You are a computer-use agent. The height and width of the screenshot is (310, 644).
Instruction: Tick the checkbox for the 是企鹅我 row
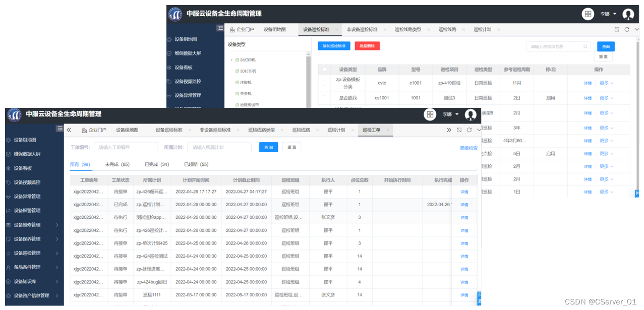(x=324, y=98)
